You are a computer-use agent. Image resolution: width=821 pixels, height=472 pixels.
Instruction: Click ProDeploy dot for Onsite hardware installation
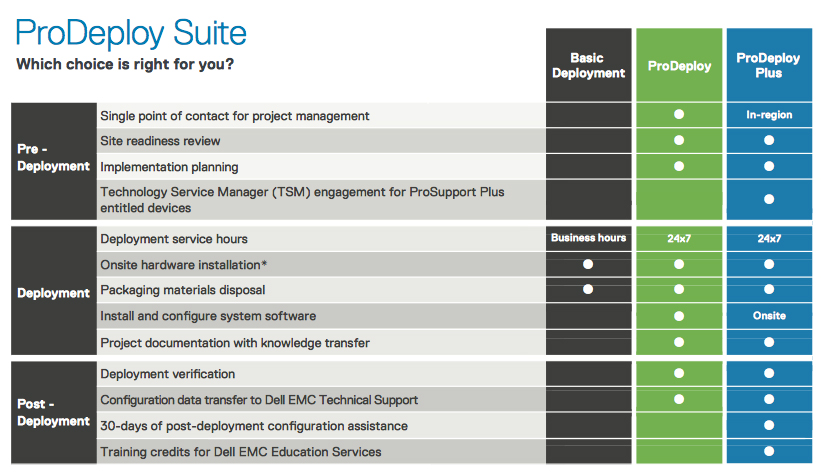click(679, 264)
